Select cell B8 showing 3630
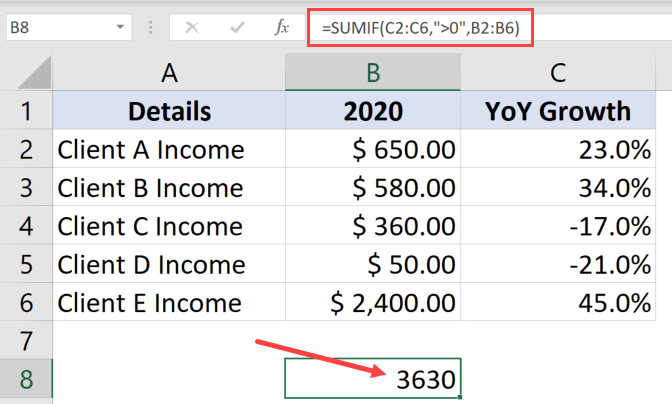 point(372,380)
